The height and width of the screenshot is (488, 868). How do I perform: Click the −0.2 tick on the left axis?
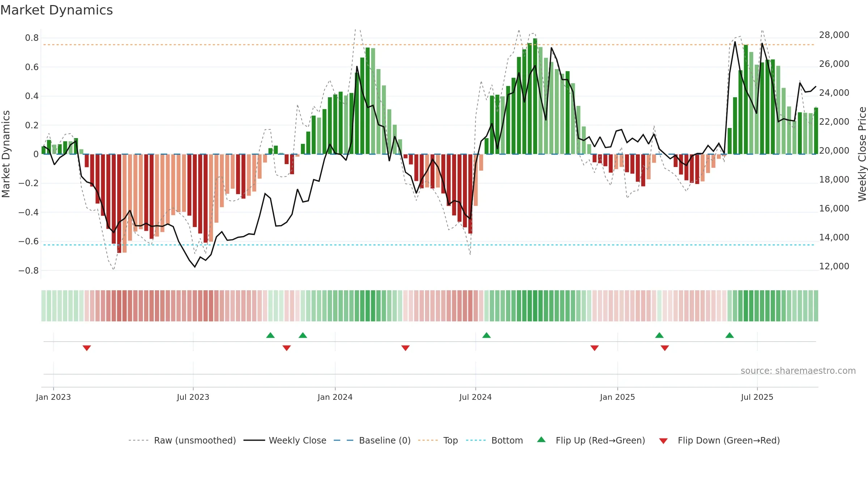pyautogui.click(x=29, y=183)
